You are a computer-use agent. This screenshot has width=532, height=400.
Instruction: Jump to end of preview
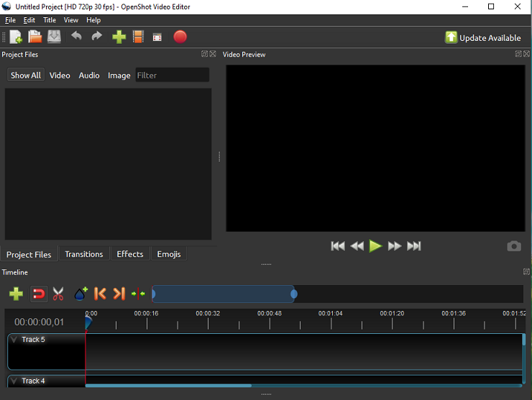click(x=414, y=246)
